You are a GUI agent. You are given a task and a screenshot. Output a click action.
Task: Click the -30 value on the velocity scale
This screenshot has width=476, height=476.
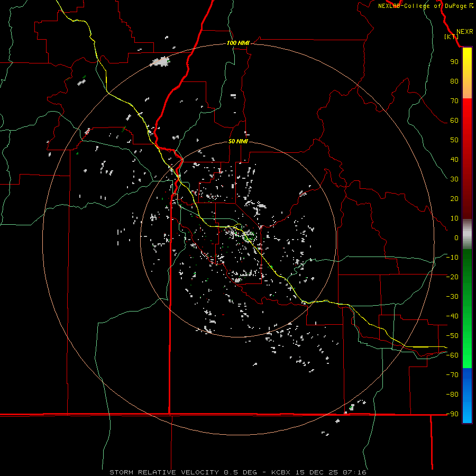(452, 297)
